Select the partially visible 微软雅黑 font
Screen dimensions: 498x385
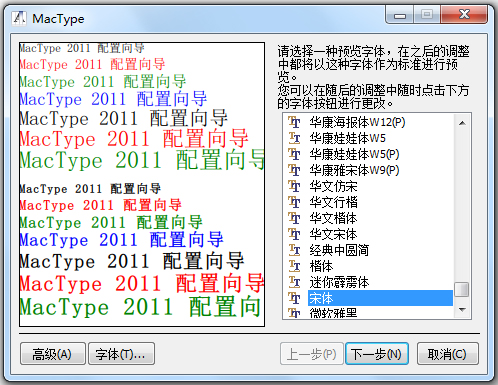(x=333, y=313)
